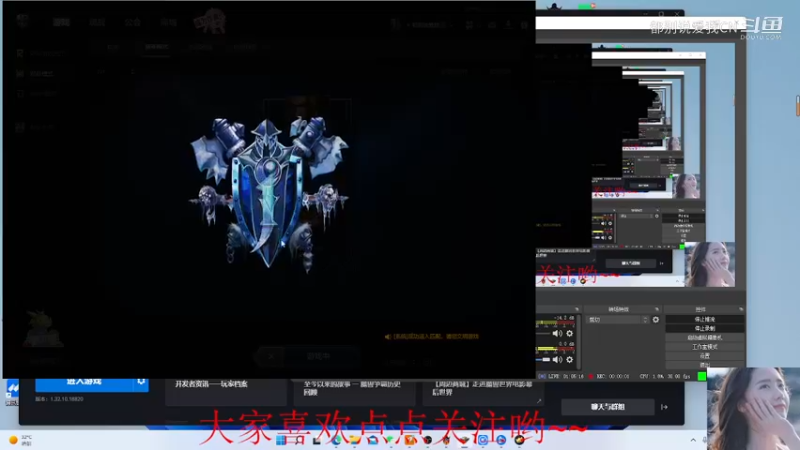Open File Explorer from the taskbar
This screenshot has height=450, width=800.
coord(355,440)
